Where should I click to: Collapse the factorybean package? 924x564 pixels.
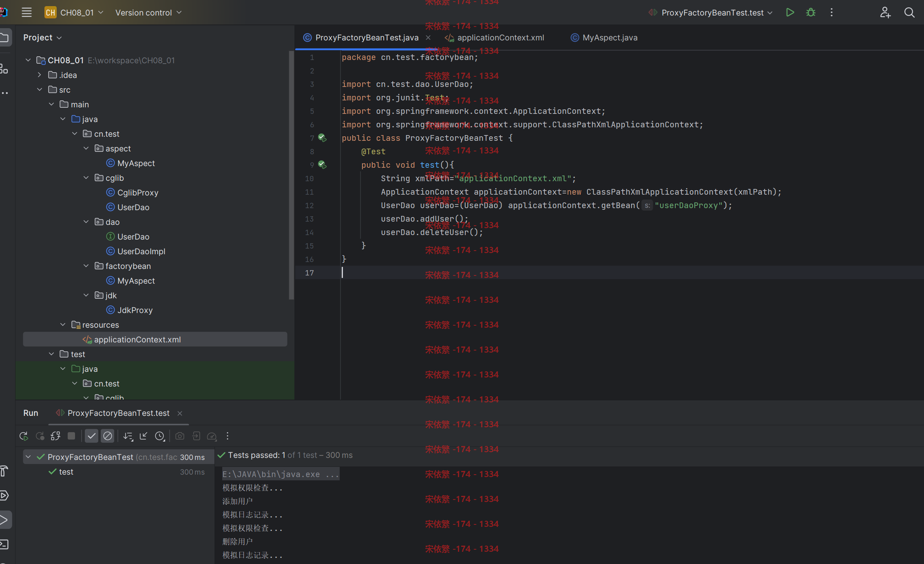click(86, 266)
